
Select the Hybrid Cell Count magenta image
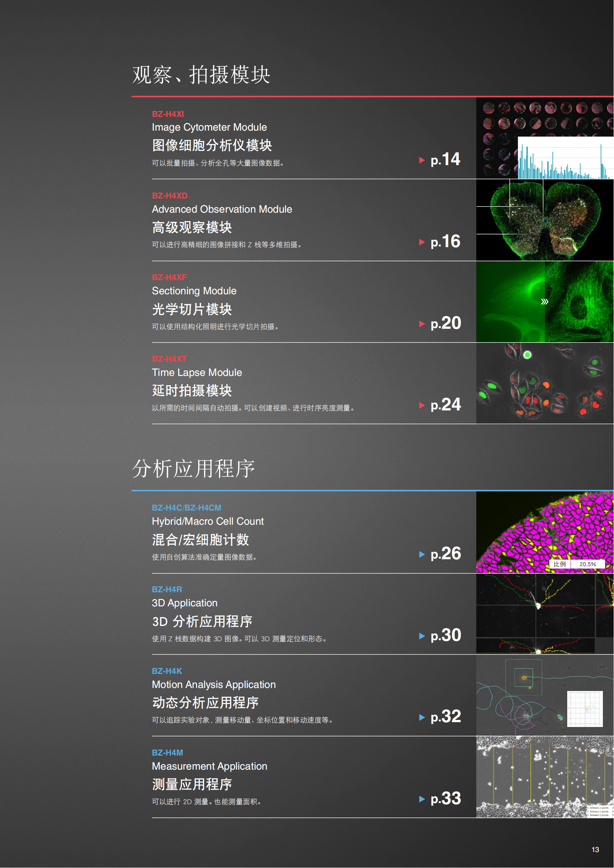point(545,532)
